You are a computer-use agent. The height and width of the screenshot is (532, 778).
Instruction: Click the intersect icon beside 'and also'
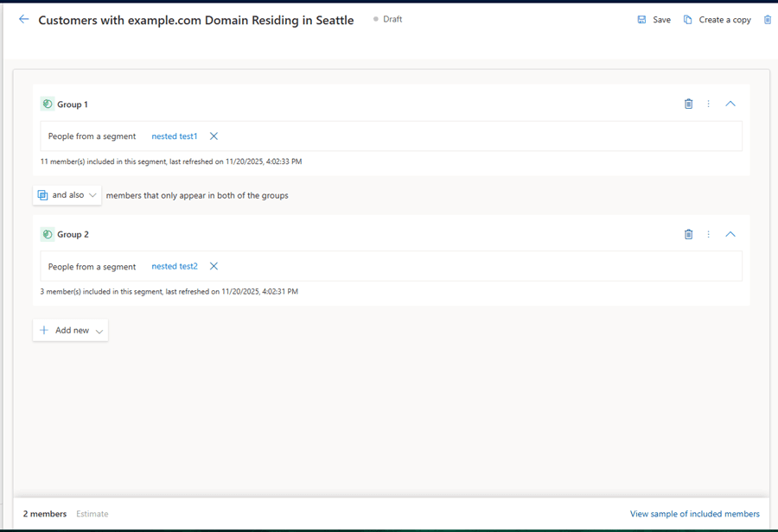(42, 195)
